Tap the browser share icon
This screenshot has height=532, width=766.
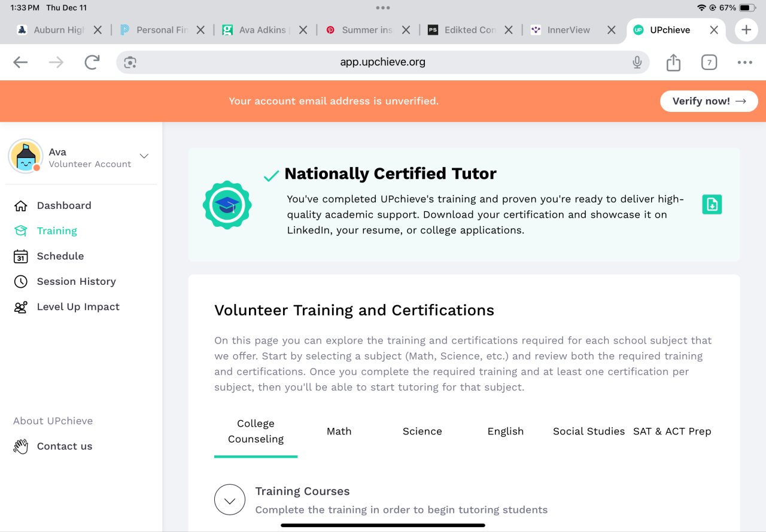pos(673,62)
